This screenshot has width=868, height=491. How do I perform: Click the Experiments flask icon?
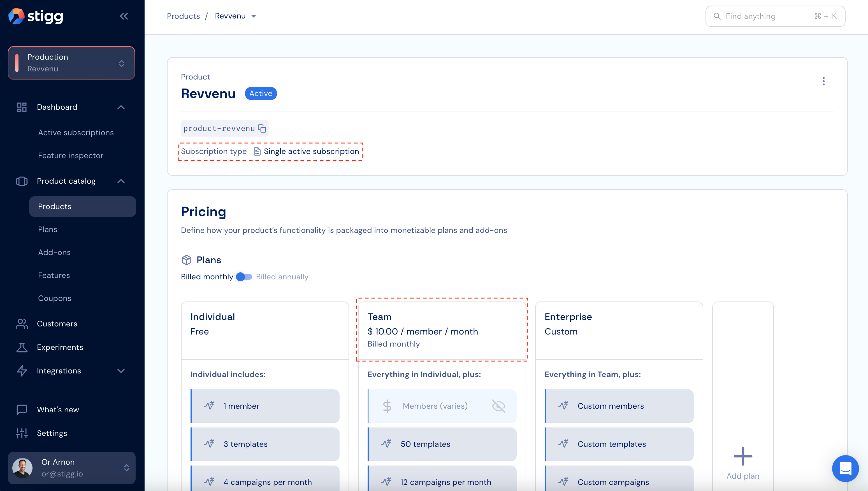(22, 347)
